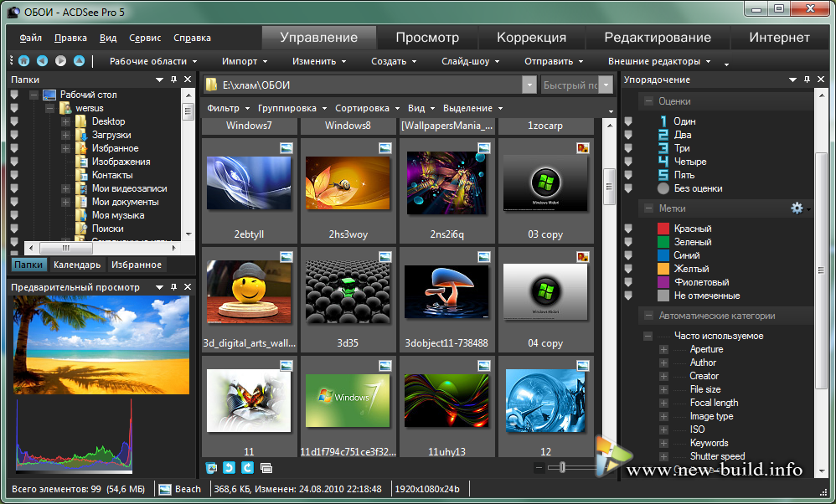Open the Windows7 folder header

click(249, 126)
